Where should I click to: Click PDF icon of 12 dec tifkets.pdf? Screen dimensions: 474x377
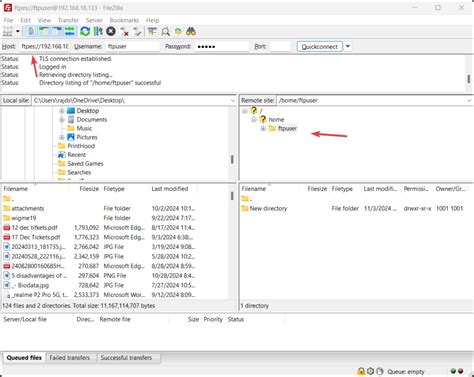[x=7, y=228]
